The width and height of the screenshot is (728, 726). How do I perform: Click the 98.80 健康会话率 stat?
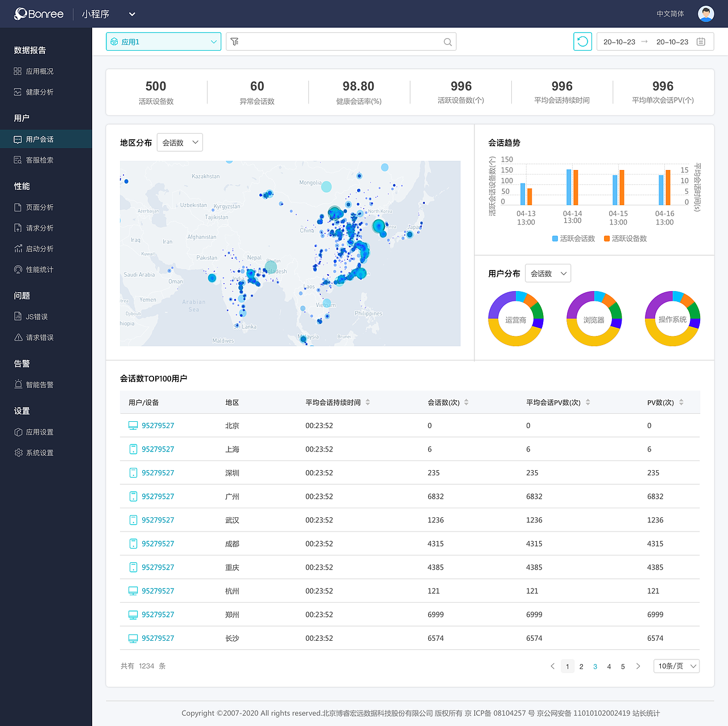point(358,93)
